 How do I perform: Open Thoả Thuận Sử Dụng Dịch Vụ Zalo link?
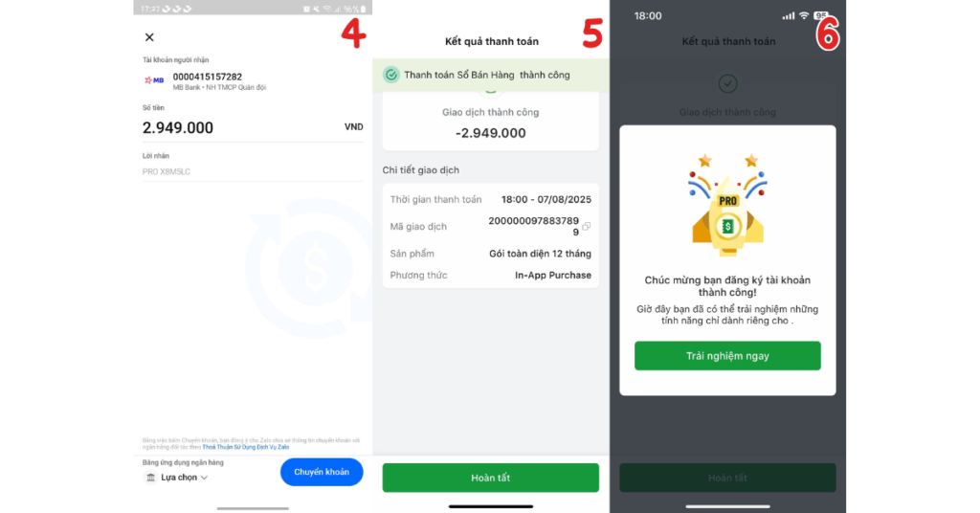point(246,447)
